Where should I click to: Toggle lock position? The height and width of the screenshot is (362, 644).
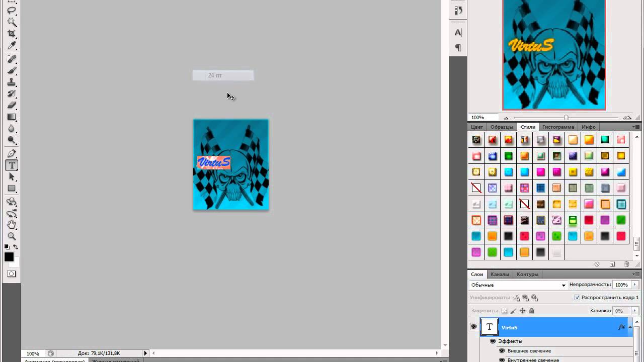pos(523,311)
